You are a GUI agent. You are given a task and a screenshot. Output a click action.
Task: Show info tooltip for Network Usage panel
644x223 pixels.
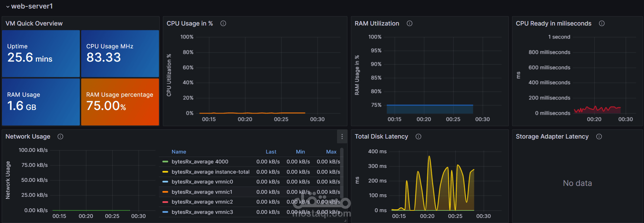coord(60,137)
